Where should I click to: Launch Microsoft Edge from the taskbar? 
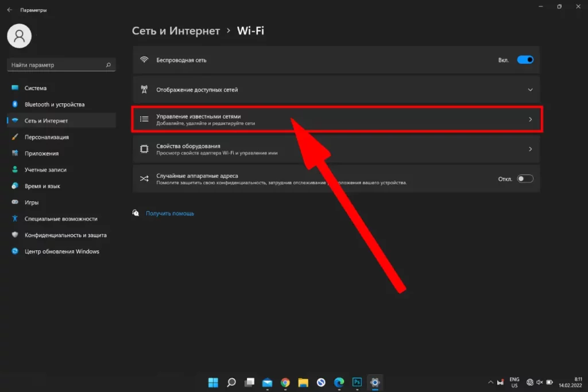(x=339, y=382)
